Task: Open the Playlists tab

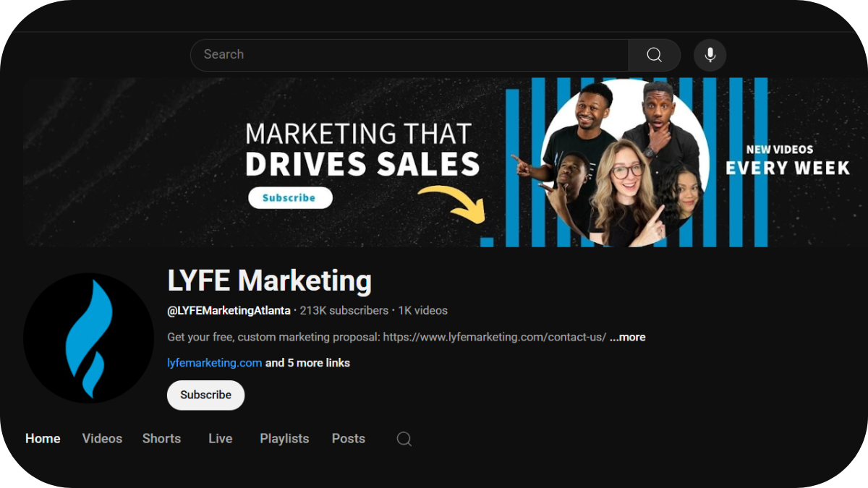Action: (284, 439)
